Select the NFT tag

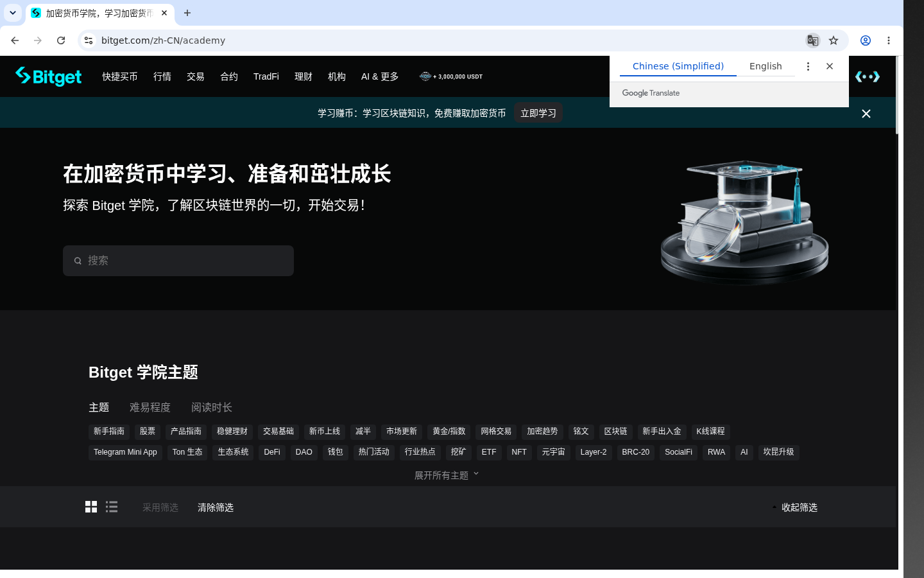click(x=519, y=452)
